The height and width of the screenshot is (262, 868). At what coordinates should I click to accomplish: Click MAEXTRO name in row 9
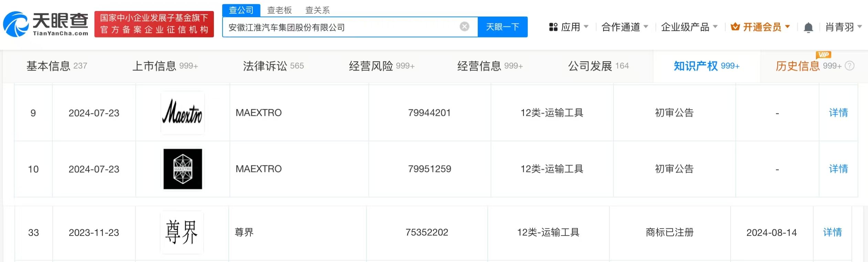[259, 113]
